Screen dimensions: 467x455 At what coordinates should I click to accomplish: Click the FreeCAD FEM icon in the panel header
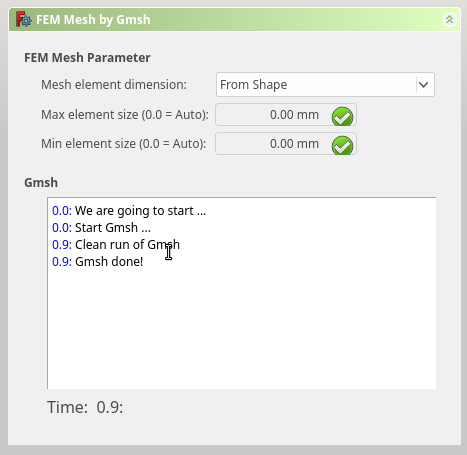coord(24,20)
